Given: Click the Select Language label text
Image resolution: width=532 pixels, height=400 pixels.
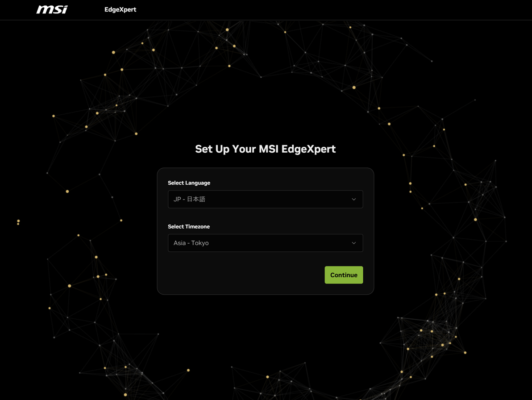Looking at the screenshot, I should tap(189, 183).
